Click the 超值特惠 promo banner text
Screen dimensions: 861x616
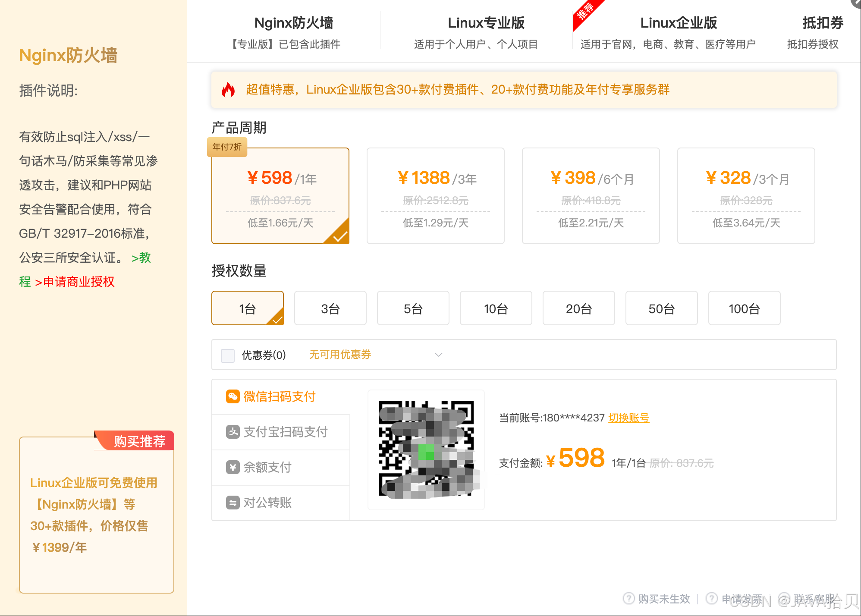pyautogui.click(x=458, y=90)
